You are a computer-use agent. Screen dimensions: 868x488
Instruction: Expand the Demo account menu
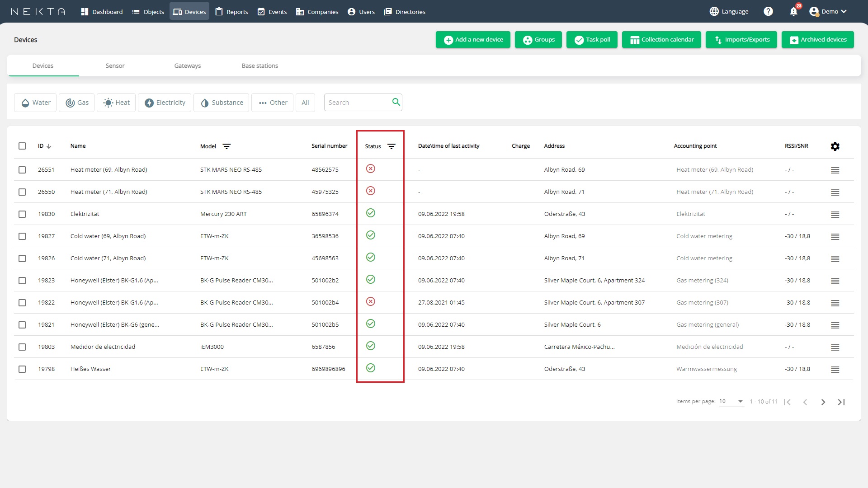[x=829, y=11]
